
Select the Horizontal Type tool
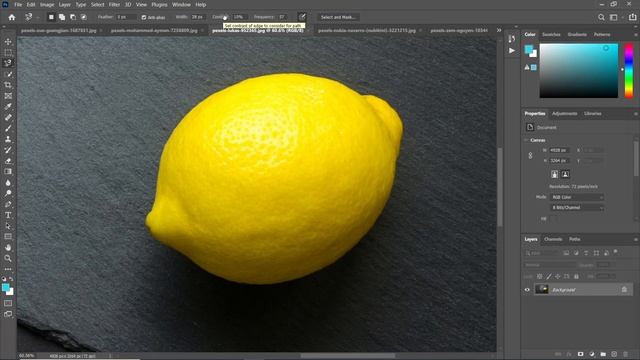click(x=8, y=215)
